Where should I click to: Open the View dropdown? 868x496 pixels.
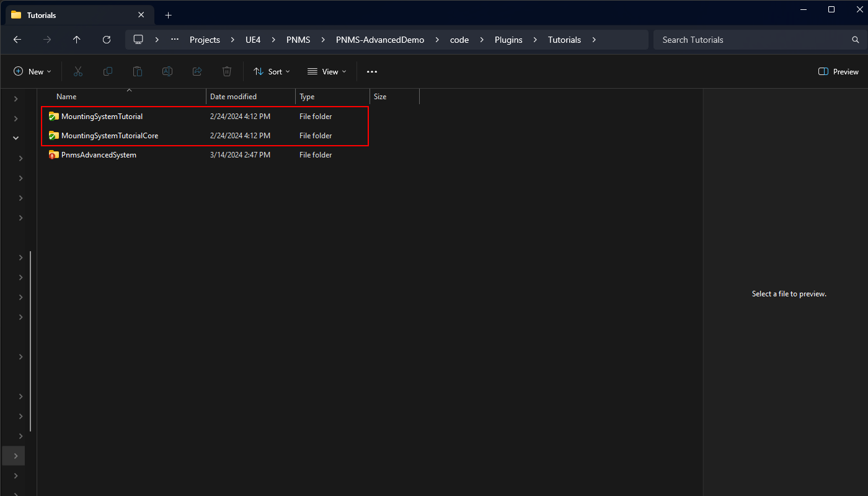click(x=327, y=72)
